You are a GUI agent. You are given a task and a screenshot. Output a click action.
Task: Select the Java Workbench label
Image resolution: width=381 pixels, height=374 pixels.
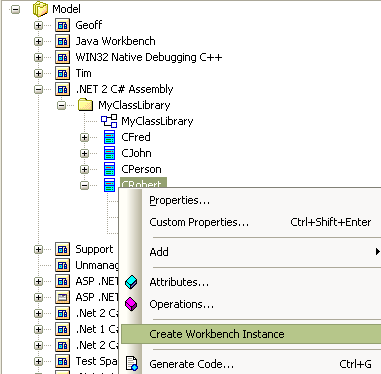(x=115, y=41)
